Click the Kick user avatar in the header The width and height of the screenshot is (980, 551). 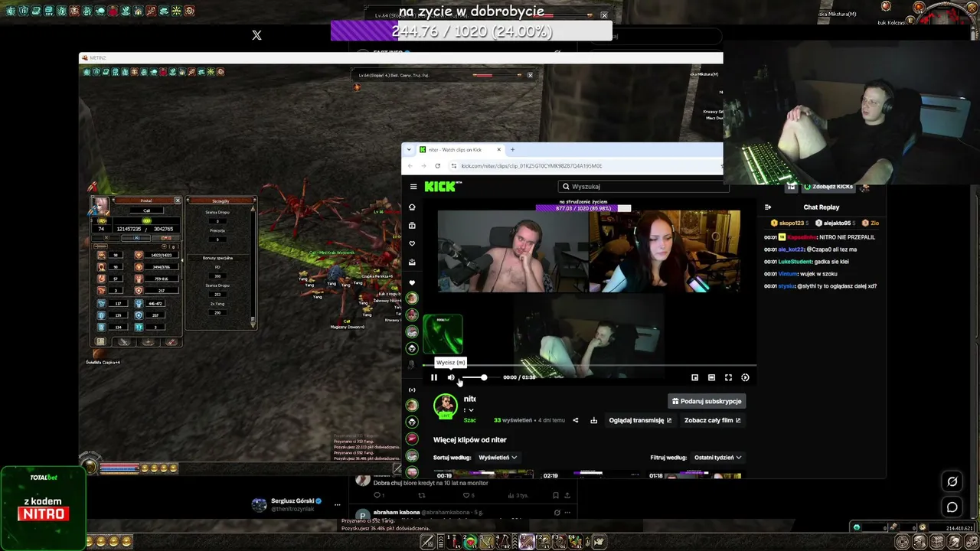pyautogui.click(x=865, y=187)
